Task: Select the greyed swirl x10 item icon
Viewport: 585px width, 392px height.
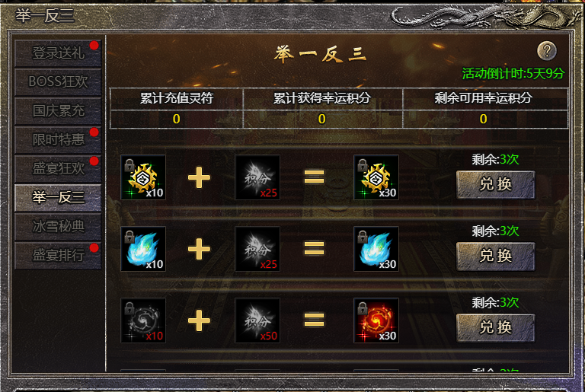Action: point(143,320)
